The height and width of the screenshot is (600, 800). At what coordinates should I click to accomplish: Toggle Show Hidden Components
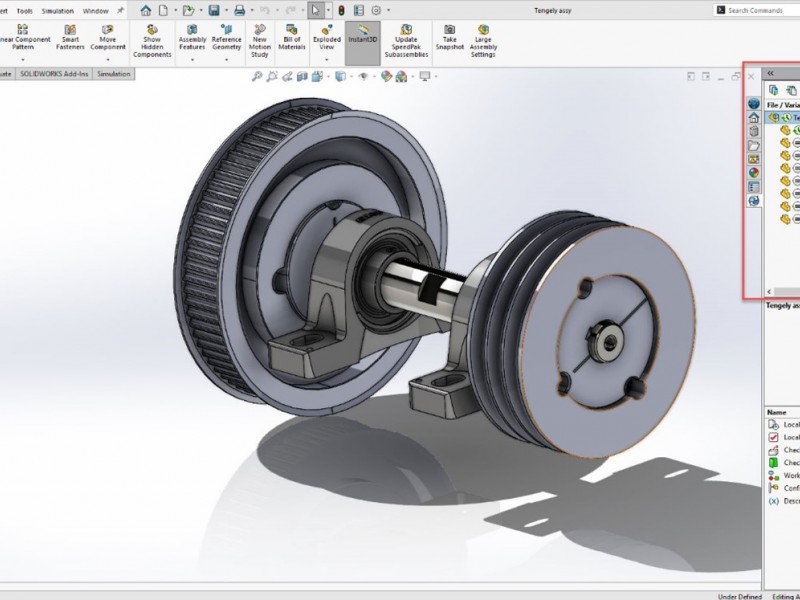[152, 40]
